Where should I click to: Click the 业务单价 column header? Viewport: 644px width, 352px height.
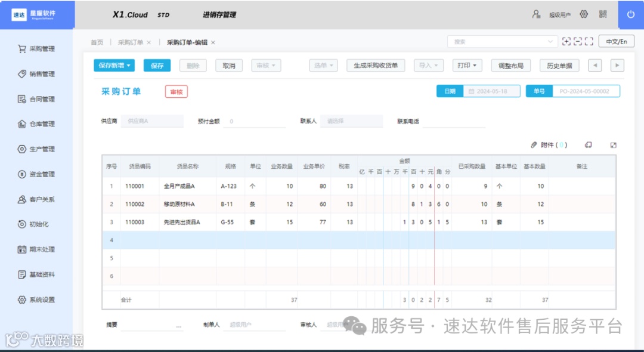pyautogui.click(x=314, y=166)
